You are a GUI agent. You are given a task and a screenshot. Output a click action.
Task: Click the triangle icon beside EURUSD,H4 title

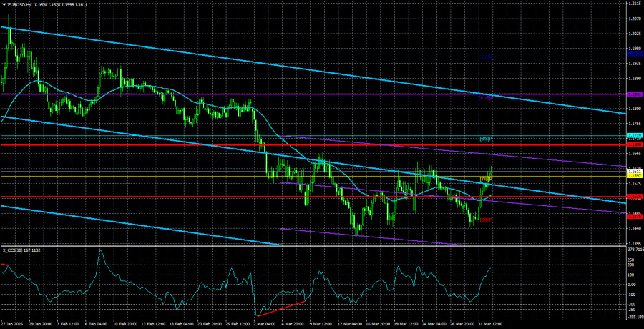[4, 4]
